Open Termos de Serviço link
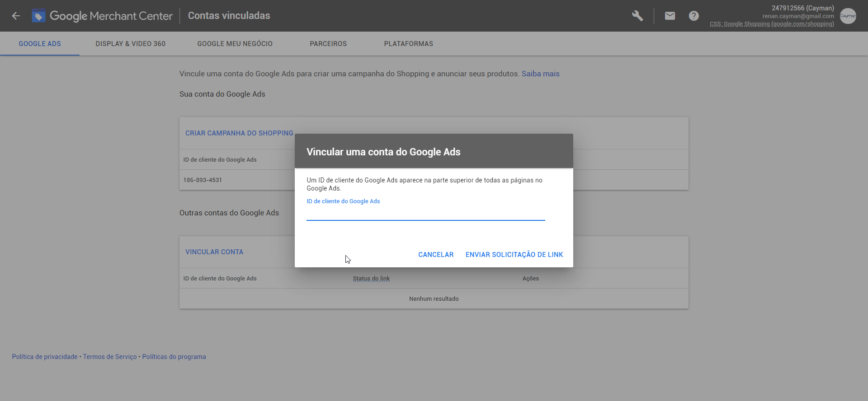Screen dimensions: 868x401 (x=110, y=357)
